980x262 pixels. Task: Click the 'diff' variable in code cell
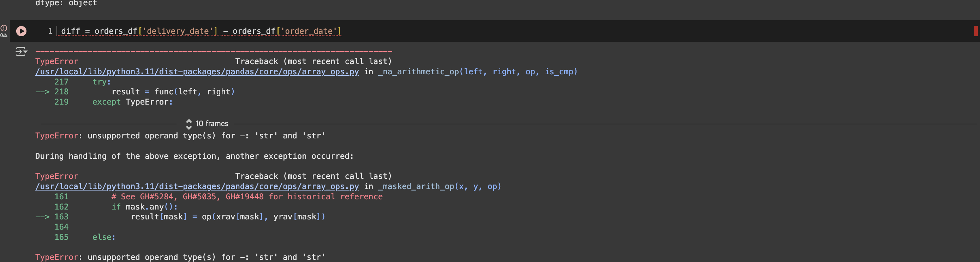pos(71,31)
